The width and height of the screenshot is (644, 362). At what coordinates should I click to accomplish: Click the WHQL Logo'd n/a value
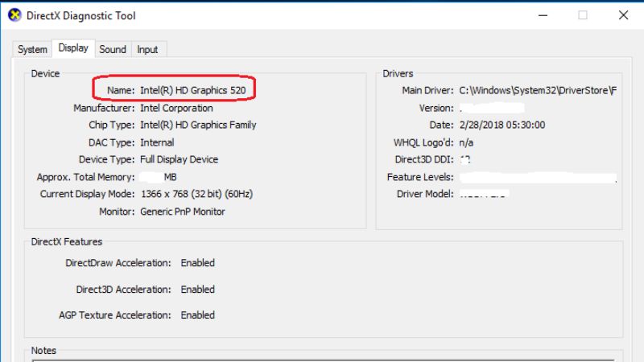click(x=466, y=142)
